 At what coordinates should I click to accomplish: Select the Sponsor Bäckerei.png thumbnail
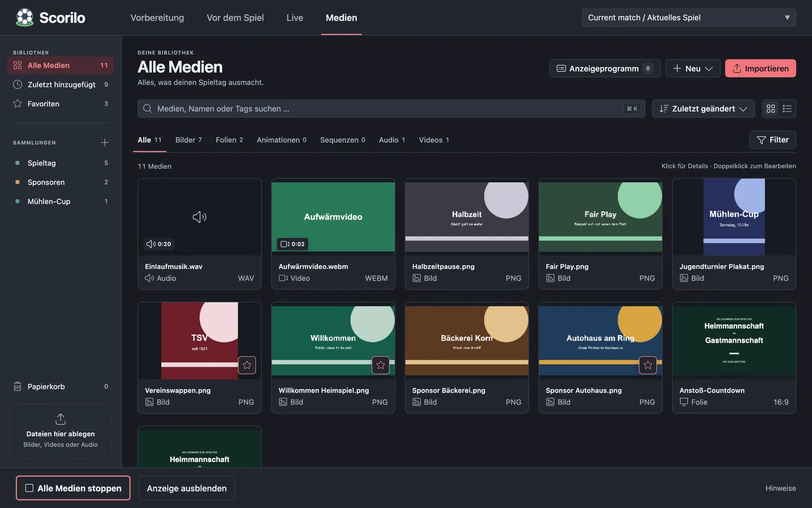(467, 340)
